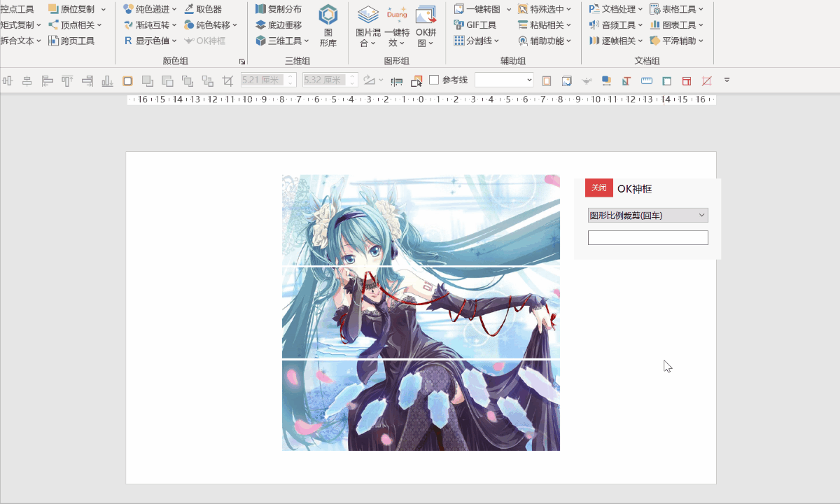Click the toolbar overflow arrow

[x=727, y=80]
